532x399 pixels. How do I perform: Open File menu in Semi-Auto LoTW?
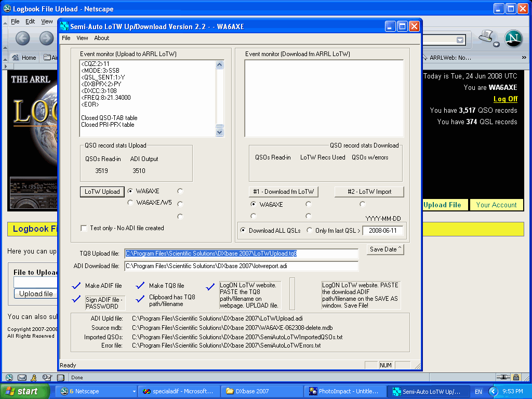click(x=66, y=38)
